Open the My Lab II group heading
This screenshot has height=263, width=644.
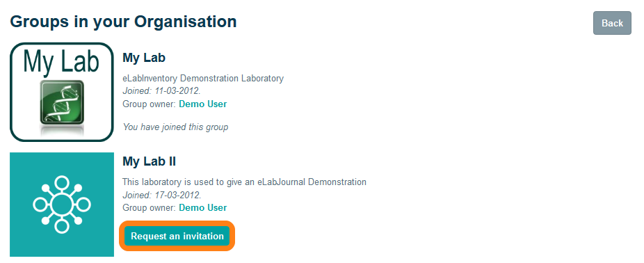tap(149, 161)
